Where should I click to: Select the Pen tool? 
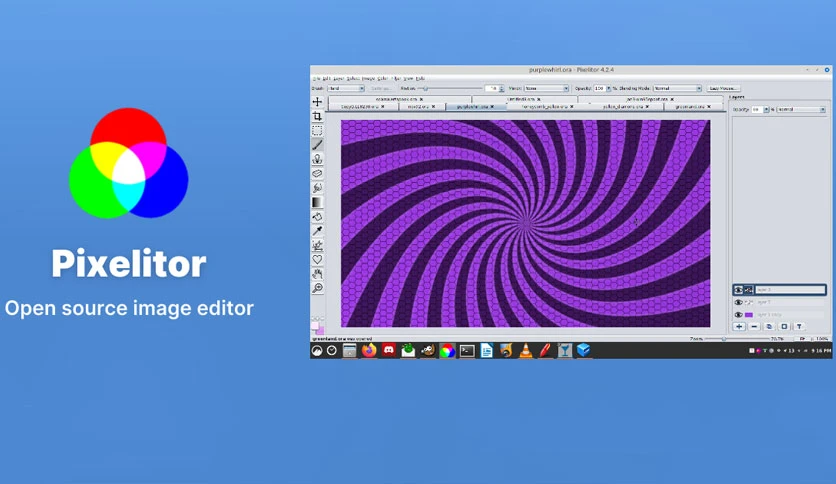click(x=317, y=245)
